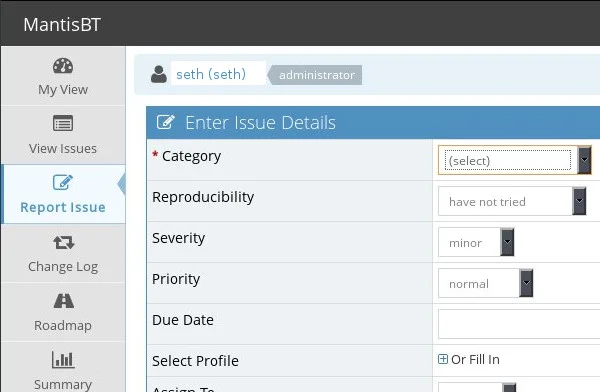Screen dimensions: 600x392
Task: Click the Roadmap road icon
Action: click(x=64, y=301)
